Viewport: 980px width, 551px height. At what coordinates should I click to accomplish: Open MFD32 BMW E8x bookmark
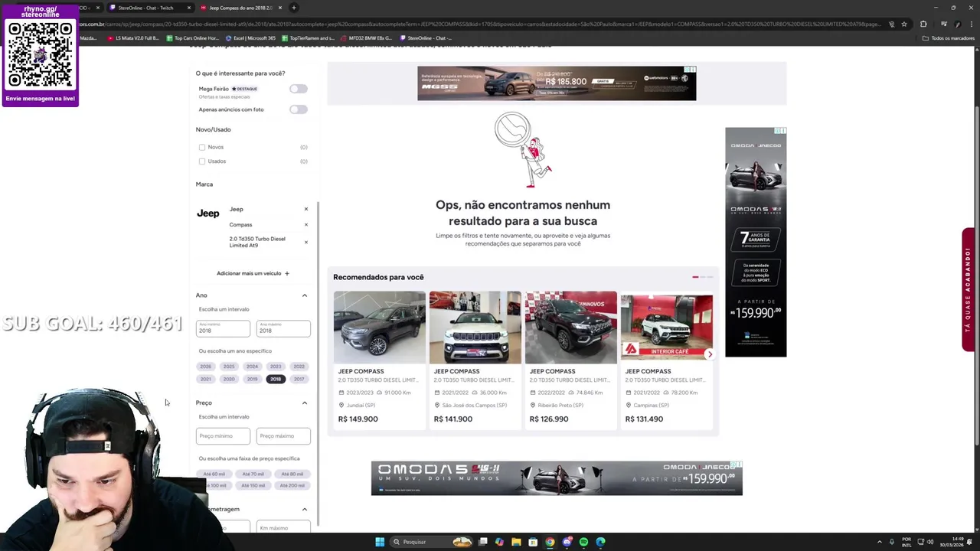coord(367,38)
